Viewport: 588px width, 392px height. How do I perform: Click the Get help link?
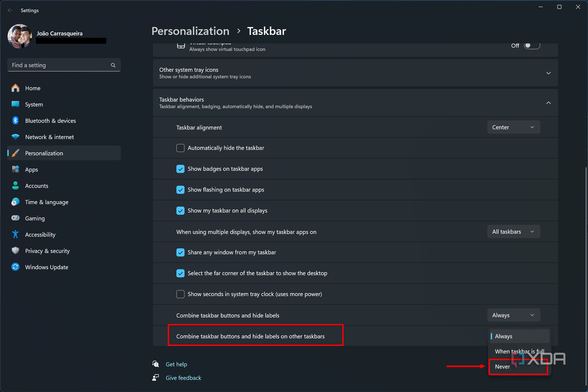(176, 364)
